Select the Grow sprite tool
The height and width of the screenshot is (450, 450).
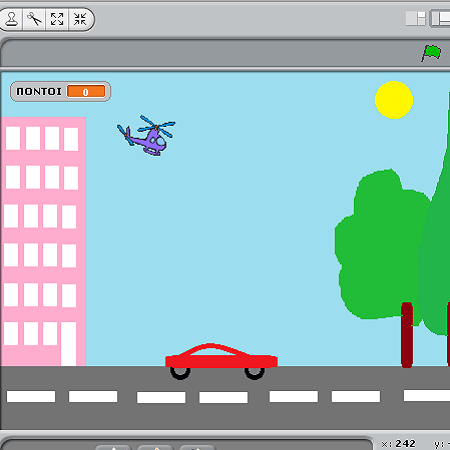pyautogui.click(x=57, y=19)
